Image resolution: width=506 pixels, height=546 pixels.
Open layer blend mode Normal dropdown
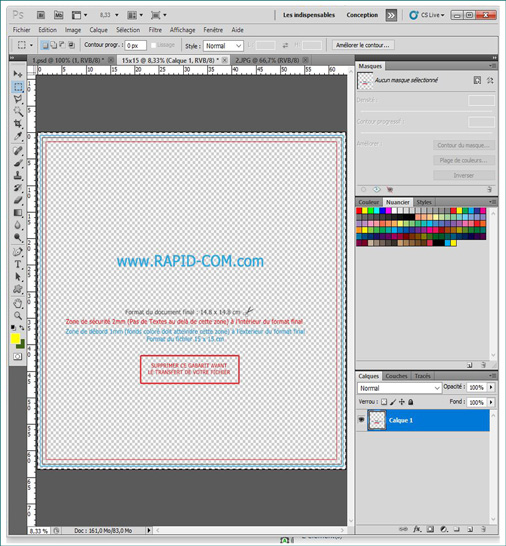399,388
